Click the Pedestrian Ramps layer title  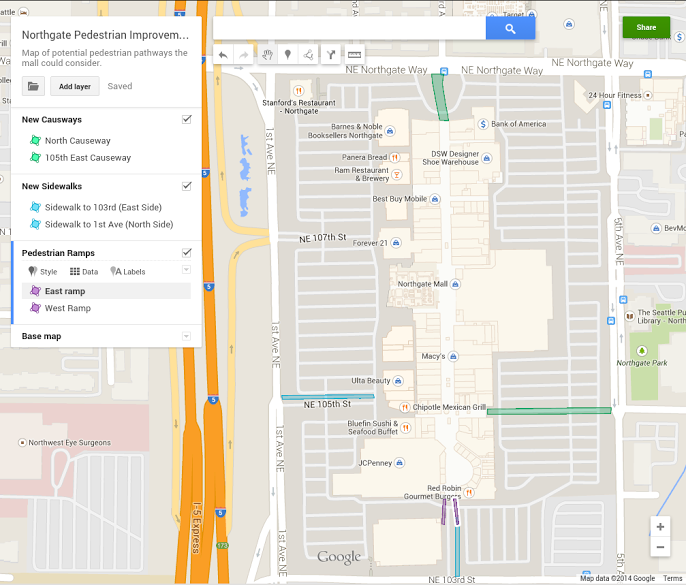[x=58, y=253]
